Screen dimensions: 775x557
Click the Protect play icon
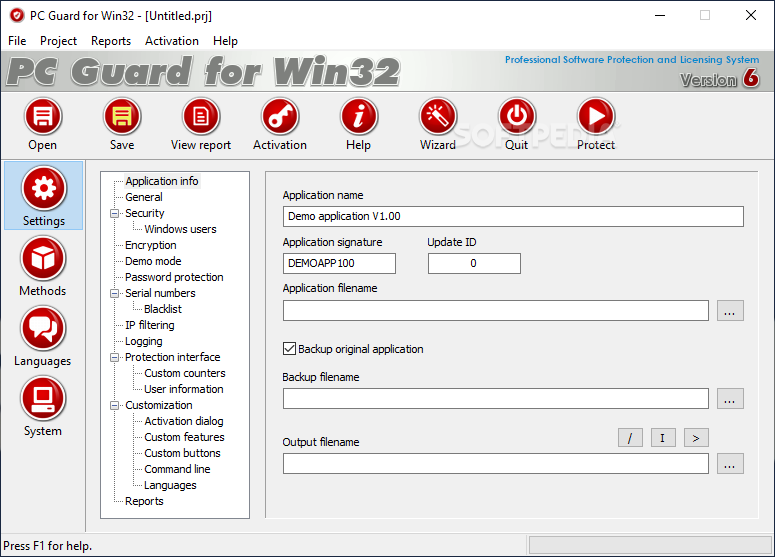pyautogui.click(x=596, y=117)
